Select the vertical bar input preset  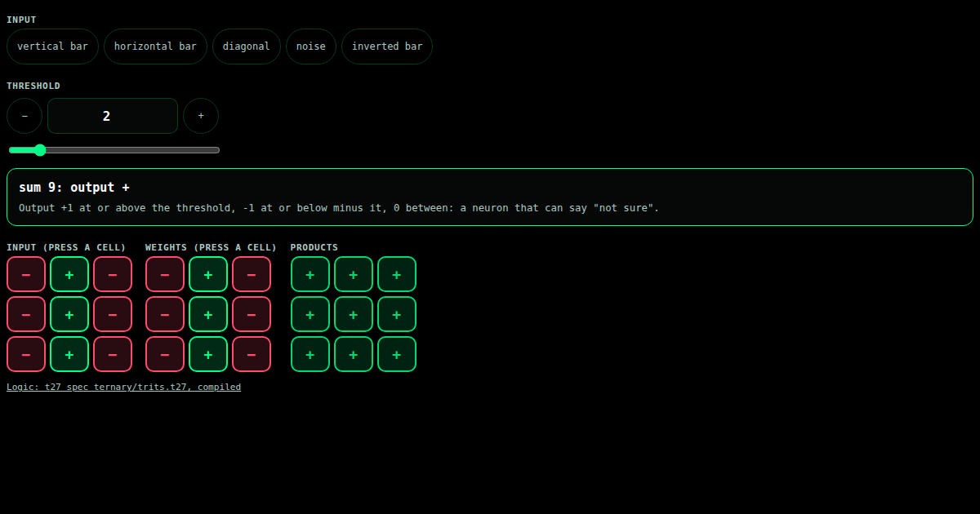tap(52, 47)
